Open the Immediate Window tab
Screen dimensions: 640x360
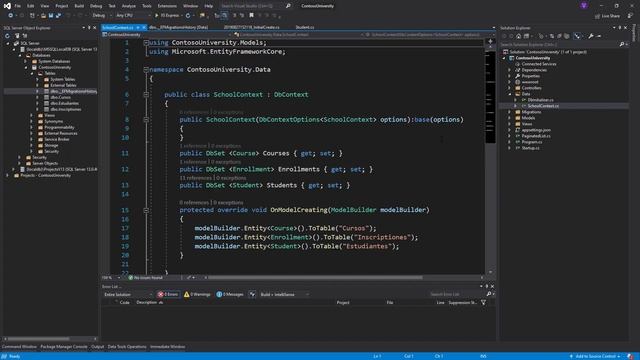[x=167, y=347]
